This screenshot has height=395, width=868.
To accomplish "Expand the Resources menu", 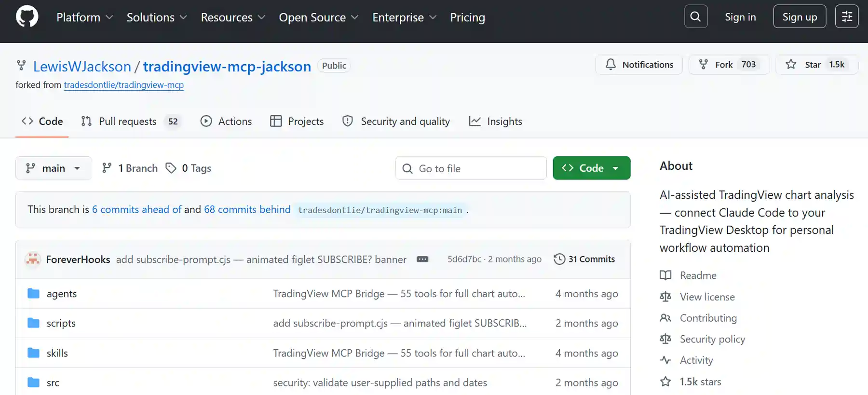I will 233,17.
